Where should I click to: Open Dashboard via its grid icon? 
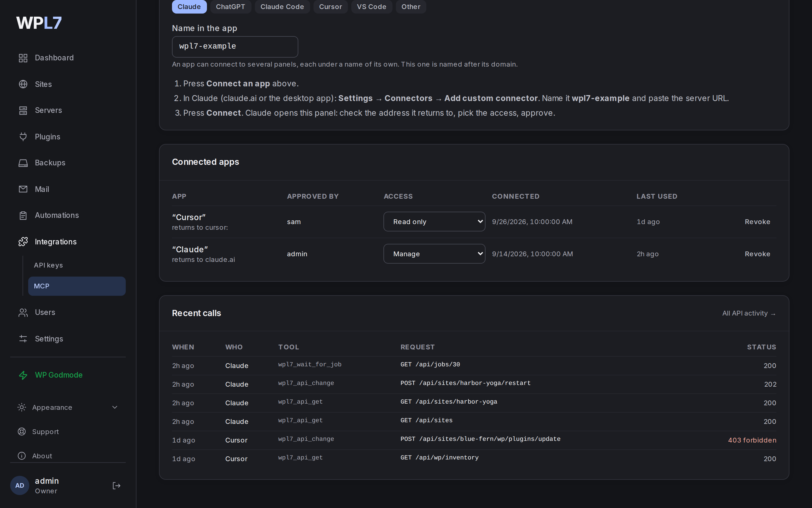[x=23, y=58]
